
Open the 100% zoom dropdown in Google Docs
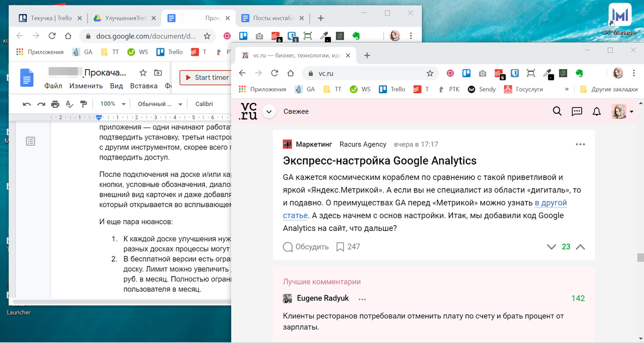pos(113,104)
